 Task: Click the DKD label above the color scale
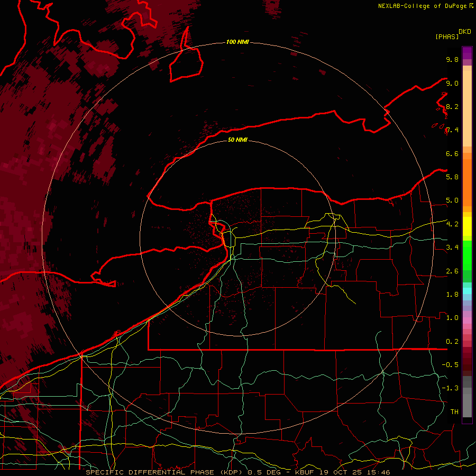(465, 32)
